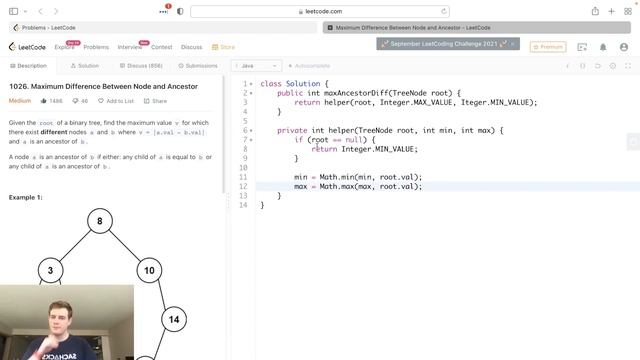Click the Premium button

(x=548, y=47)
